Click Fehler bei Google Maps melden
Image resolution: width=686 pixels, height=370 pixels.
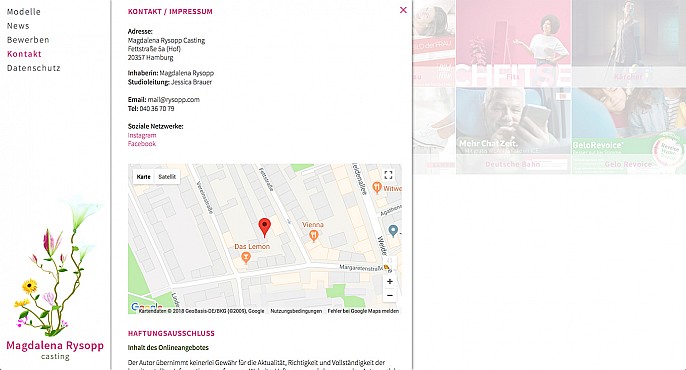coord(363,311)
